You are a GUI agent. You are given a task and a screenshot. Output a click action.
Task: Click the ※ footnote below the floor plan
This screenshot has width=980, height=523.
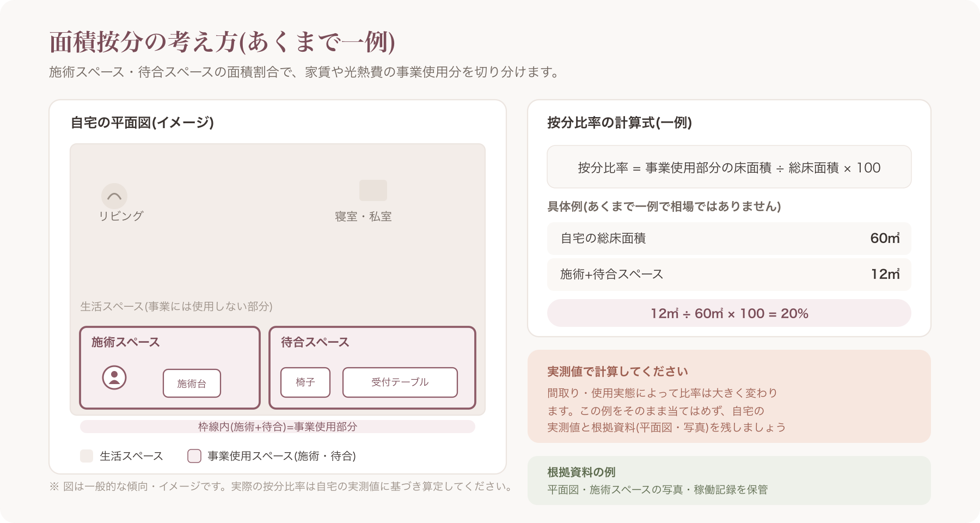[281, 486]
